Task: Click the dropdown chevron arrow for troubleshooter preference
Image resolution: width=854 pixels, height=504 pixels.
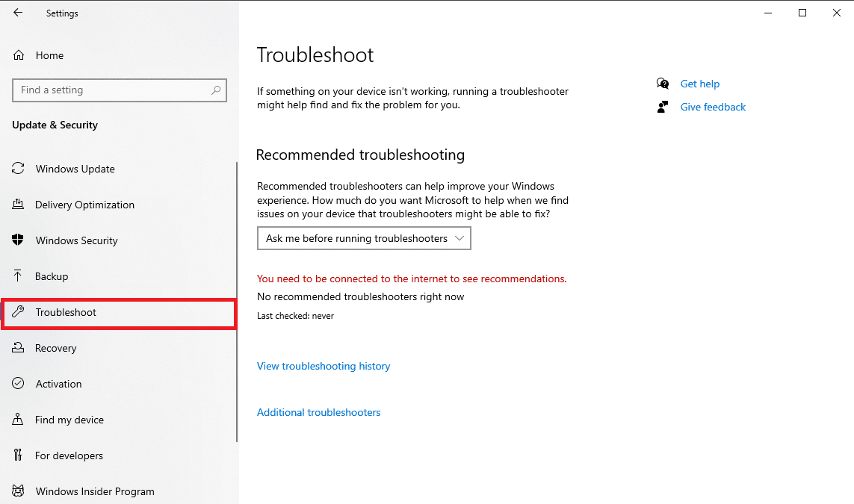Action: click(x=460, y=238)
